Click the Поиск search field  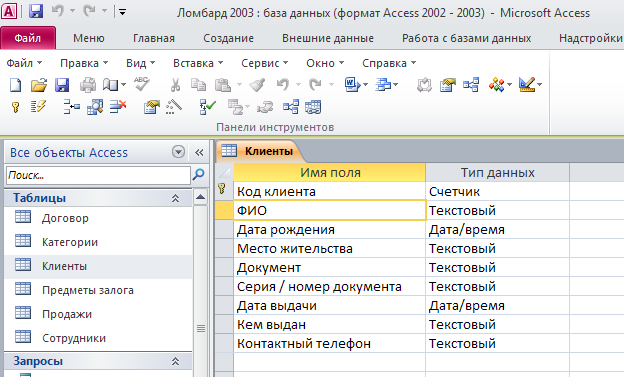click(x=98, y=175)
